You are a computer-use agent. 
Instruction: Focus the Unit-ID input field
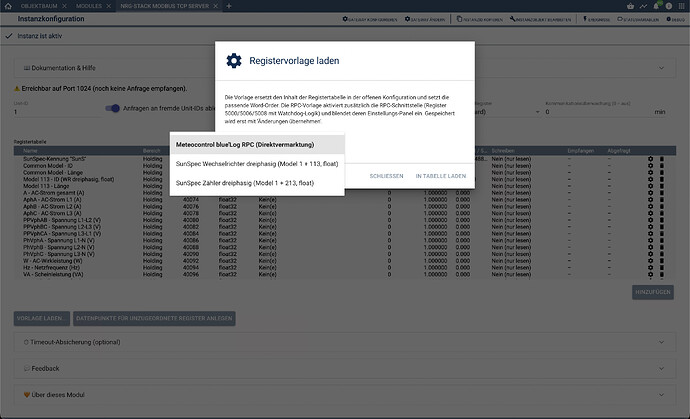(x=57, y=112)
